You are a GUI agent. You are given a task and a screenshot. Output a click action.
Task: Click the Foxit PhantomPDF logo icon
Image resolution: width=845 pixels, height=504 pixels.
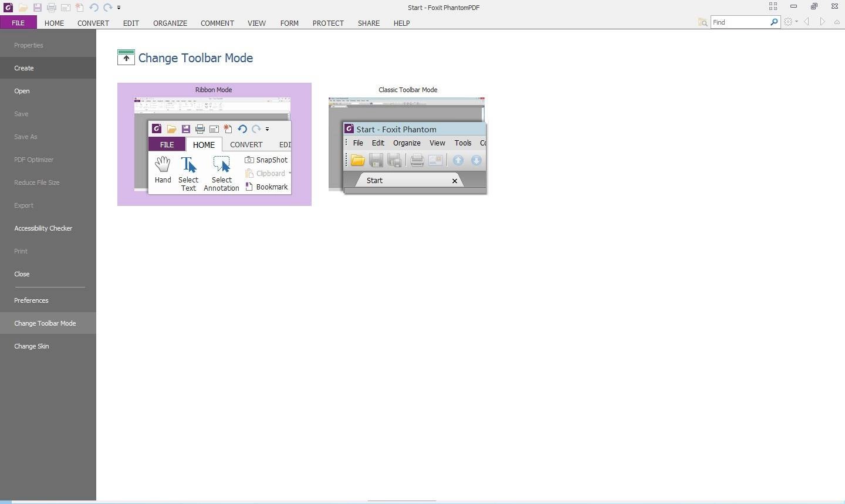[8, 8]
